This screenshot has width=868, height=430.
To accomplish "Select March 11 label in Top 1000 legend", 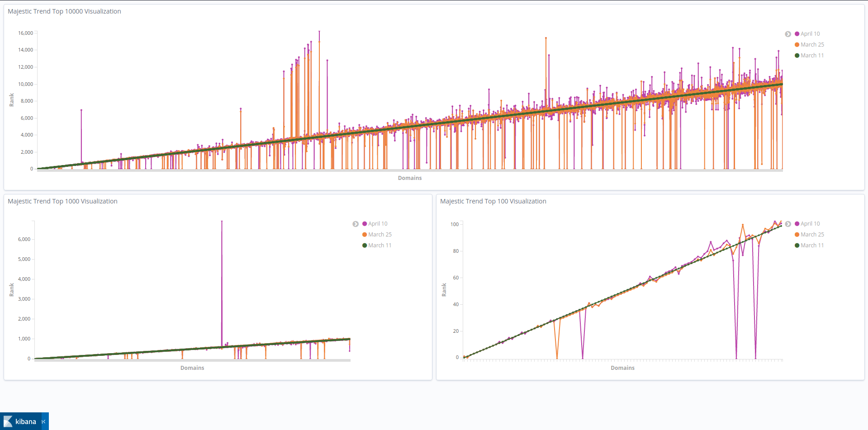I will click(380, 246).
